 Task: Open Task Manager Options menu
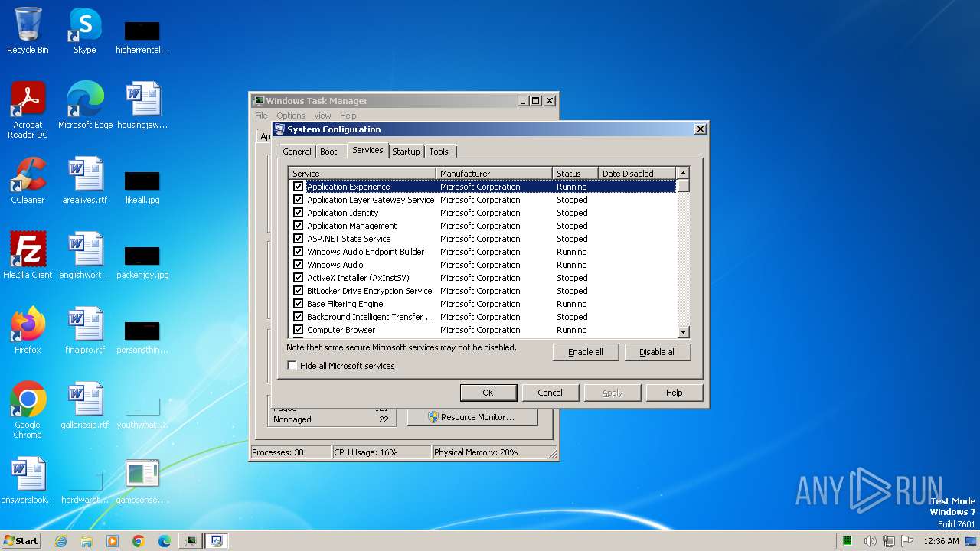point(291,116)
